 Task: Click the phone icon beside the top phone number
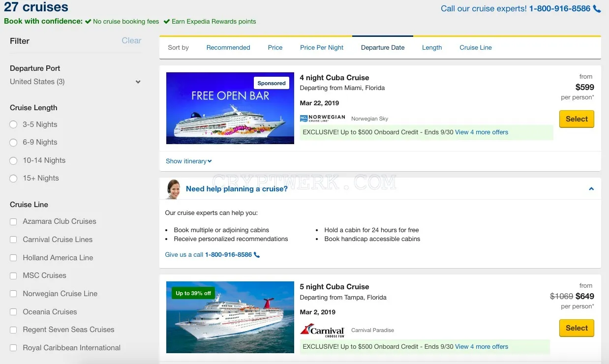[x=597, y=9]
